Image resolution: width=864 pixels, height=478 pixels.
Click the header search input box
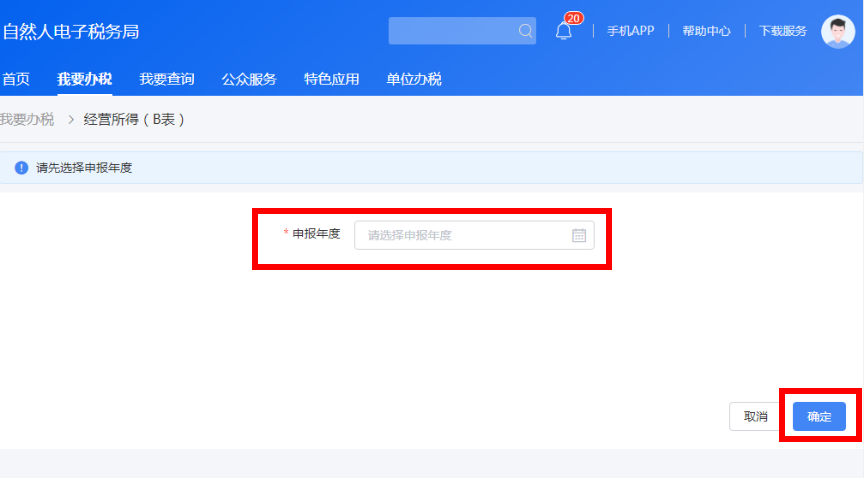click(x=462, y=31)
